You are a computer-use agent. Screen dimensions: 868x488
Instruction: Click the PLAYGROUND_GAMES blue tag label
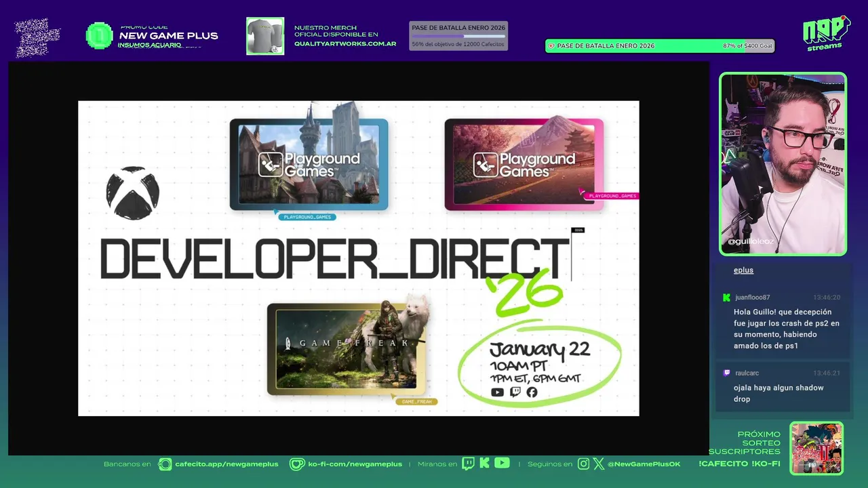tap(307, 217)
